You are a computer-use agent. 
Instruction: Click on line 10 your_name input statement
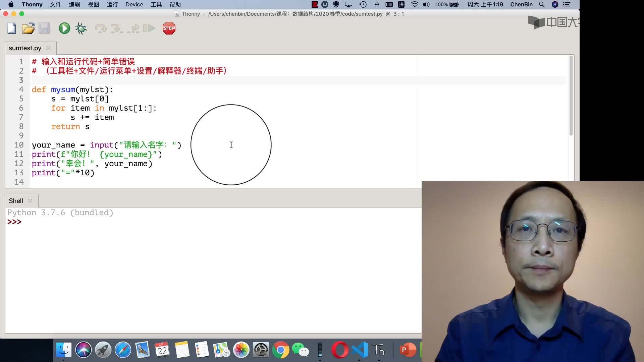click(106, 145)
